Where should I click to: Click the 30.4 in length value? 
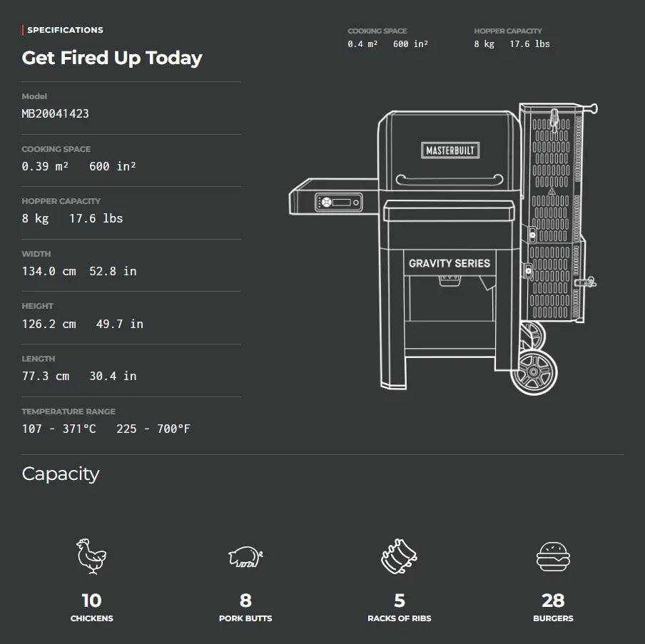click(x=113, y=376)
